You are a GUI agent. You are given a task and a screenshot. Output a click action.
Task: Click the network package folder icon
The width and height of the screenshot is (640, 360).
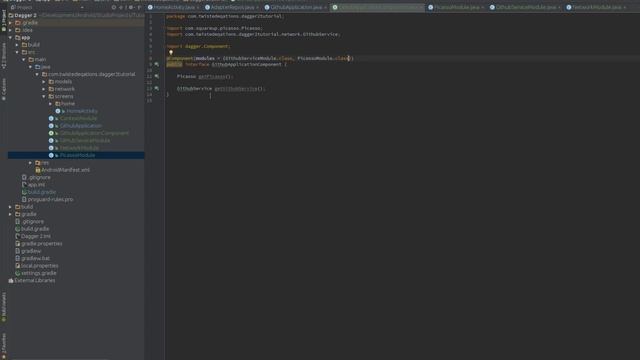(51, 89)
